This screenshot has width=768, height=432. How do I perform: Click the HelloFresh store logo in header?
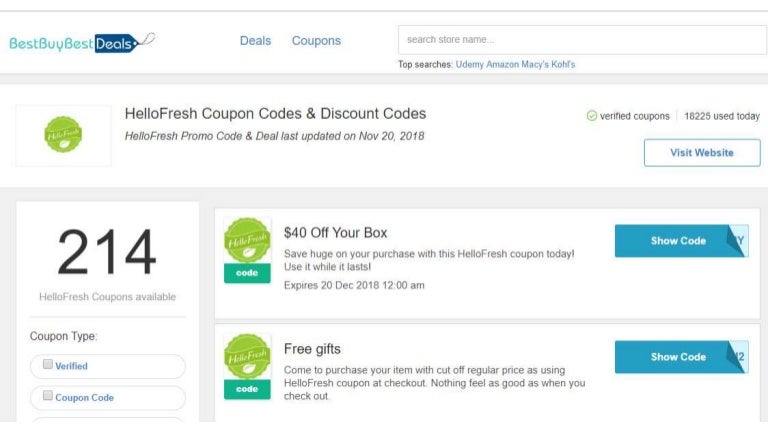tap(64, 135)
